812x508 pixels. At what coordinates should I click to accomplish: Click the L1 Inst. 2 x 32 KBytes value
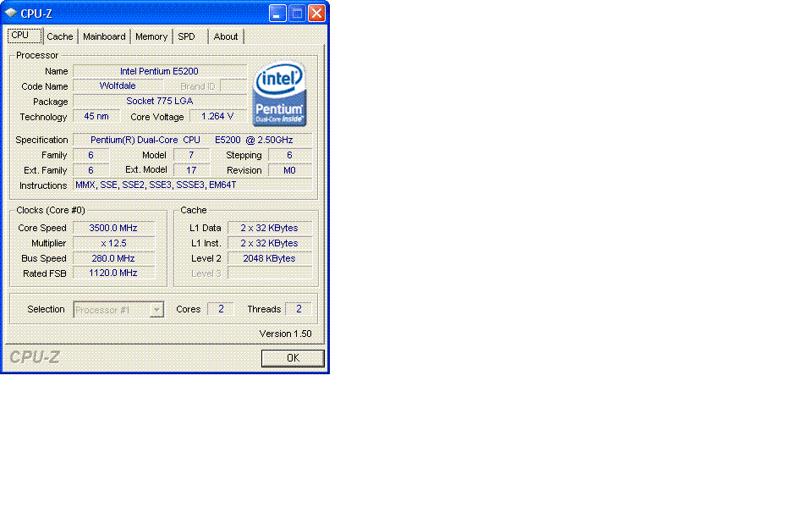[269, 243]
